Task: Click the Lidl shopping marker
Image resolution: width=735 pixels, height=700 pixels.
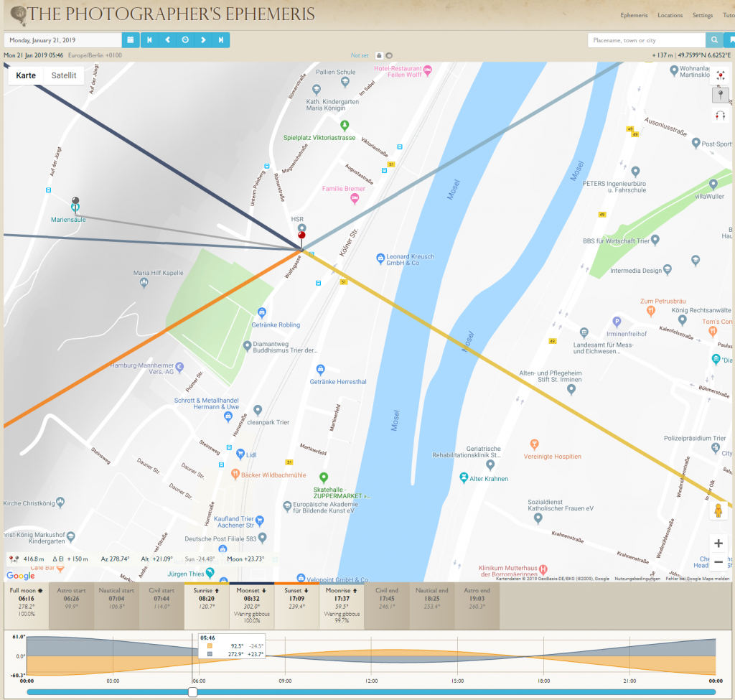Action: [x=240, y=453]
